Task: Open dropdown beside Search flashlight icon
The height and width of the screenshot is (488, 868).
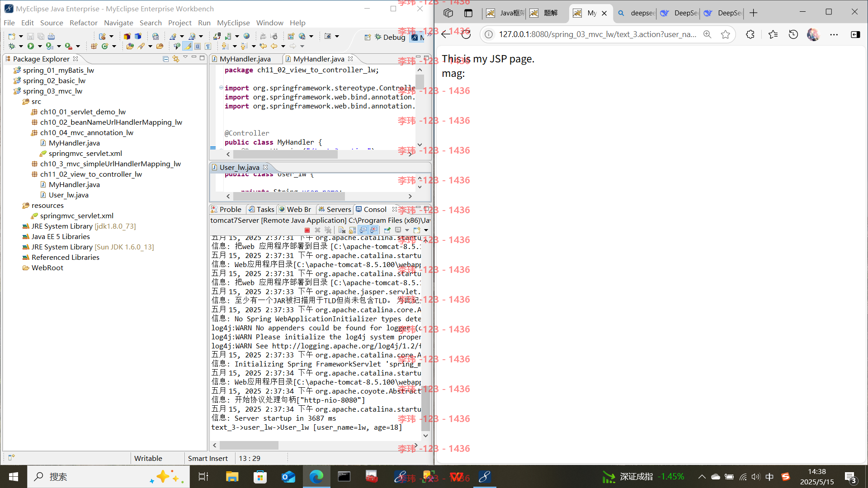Action: pyautogui.click(x=150, y=46)
